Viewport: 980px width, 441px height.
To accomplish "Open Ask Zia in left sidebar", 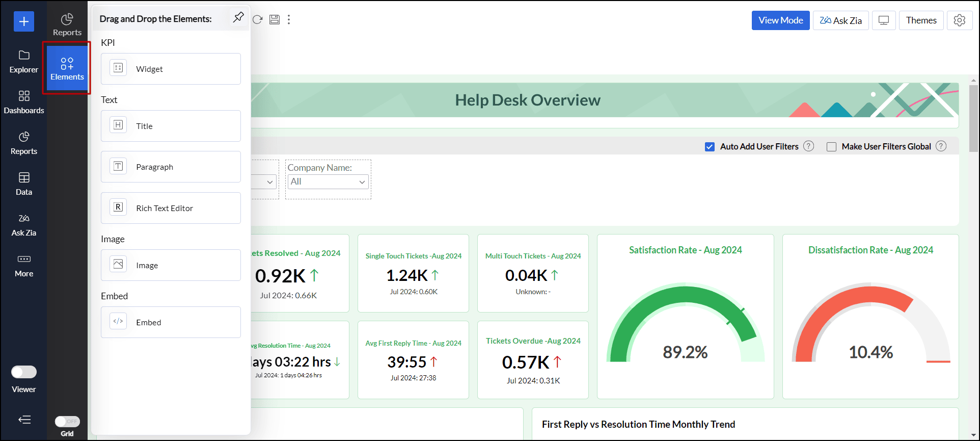I will pyautogui.click(x=24, y=225).
